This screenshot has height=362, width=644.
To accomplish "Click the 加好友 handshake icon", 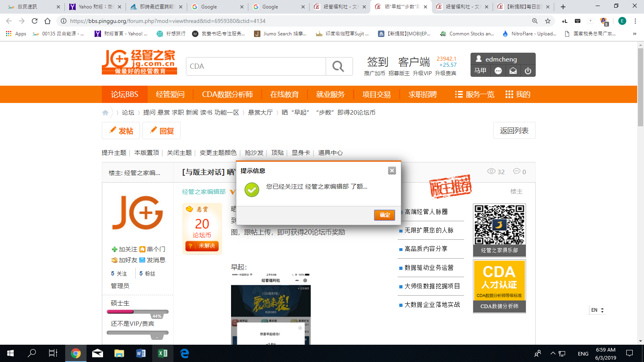I will tap(114, 260).
